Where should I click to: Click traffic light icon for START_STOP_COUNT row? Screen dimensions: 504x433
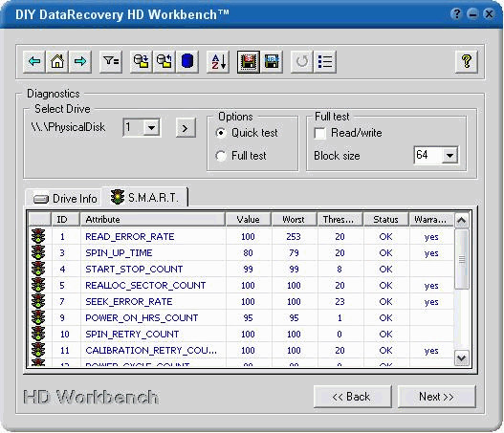coord(38,269)
